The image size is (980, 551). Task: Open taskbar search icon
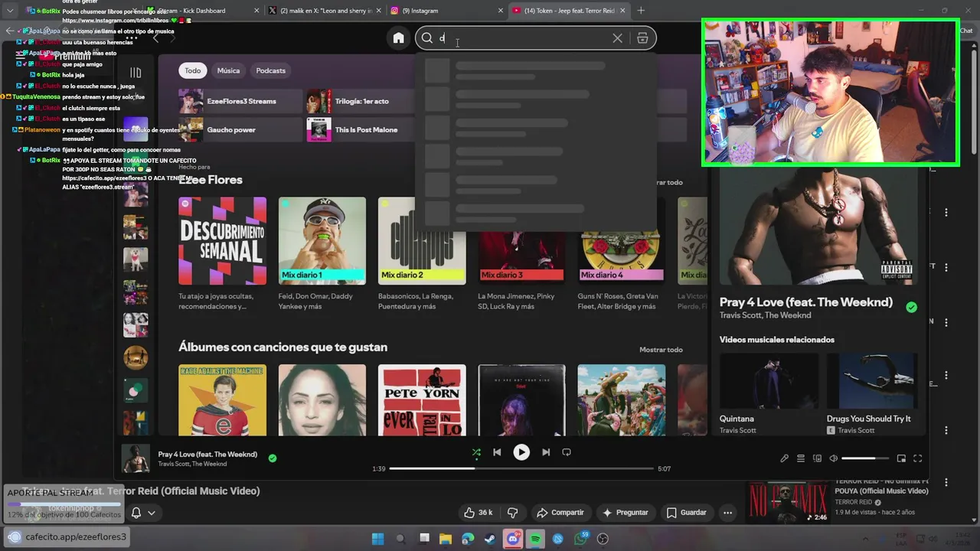pyautogui.click(x=400, y=539)
